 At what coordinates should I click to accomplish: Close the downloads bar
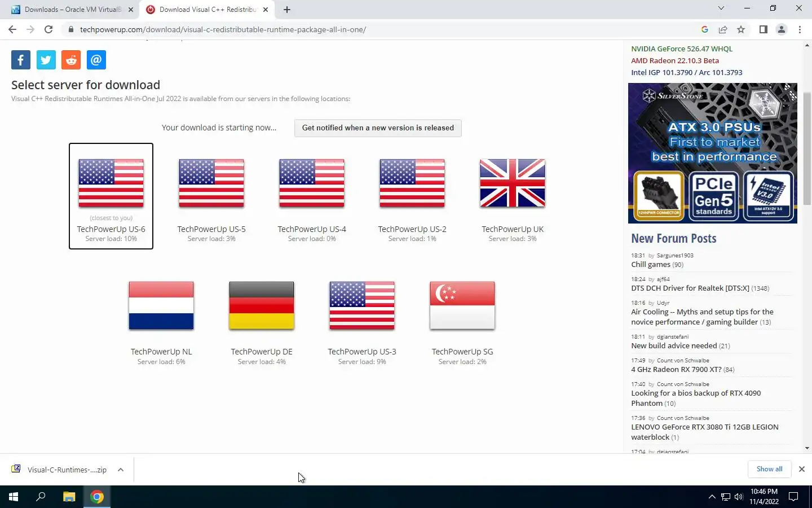click(x=801, y=469)
